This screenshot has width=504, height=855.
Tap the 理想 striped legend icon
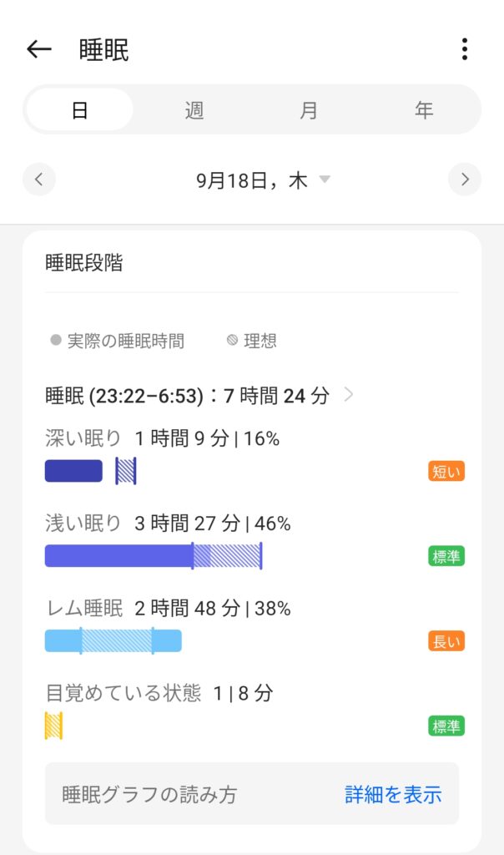click(232, 341)
